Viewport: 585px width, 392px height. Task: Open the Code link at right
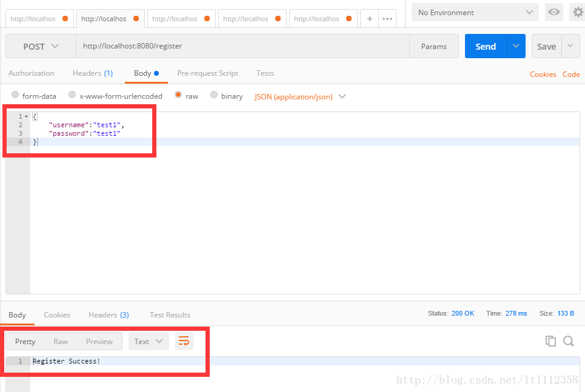pyautogui.click(x=571, y=75)
